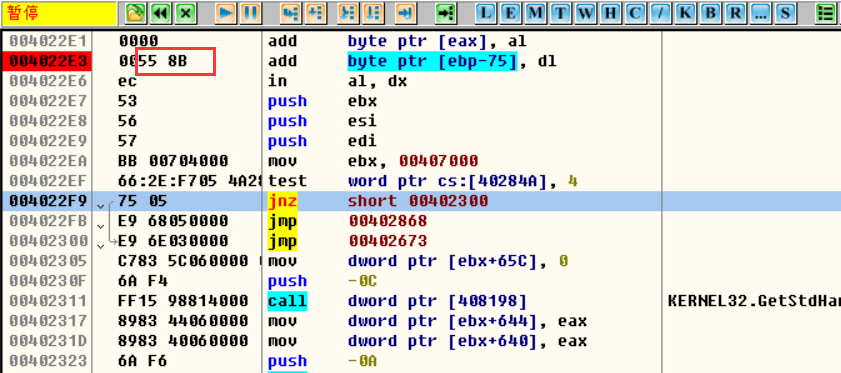Click the green list options icon
The image size is (841, 373).
tap(825, 12)
